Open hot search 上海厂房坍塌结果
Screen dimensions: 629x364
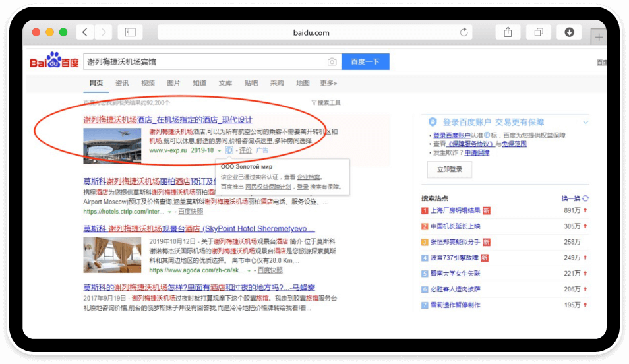(x=456, y=210)
